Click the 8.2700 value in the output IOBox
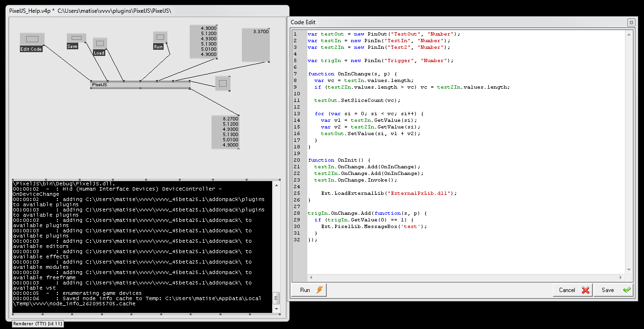The width and height of the screenshot is (644, 329). (x=230, y=119)
